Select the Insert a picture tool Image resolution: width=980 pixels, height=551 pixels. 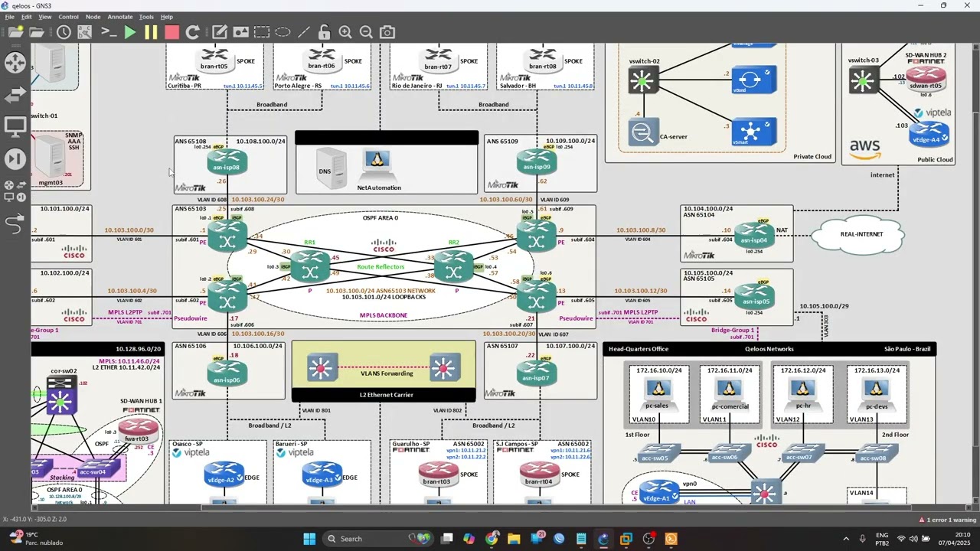coord(241,32)
